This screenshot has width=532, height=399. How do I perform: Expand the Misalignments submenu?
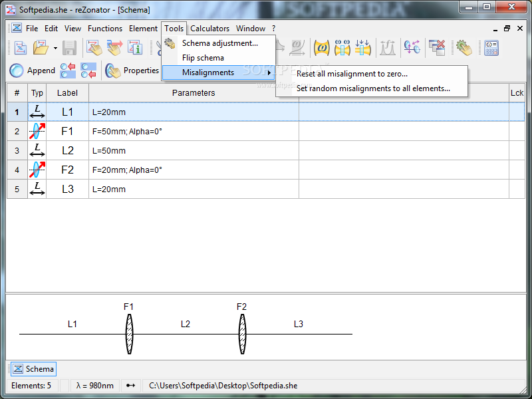point(219,72)
